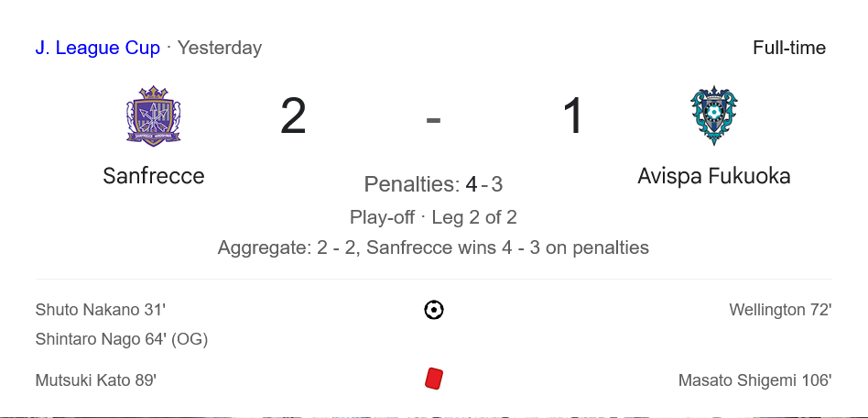Click the Avispa Fukuoka team crest logo
Image resolution: width=868 pixels, height=418 pixels.
[713, 115]
